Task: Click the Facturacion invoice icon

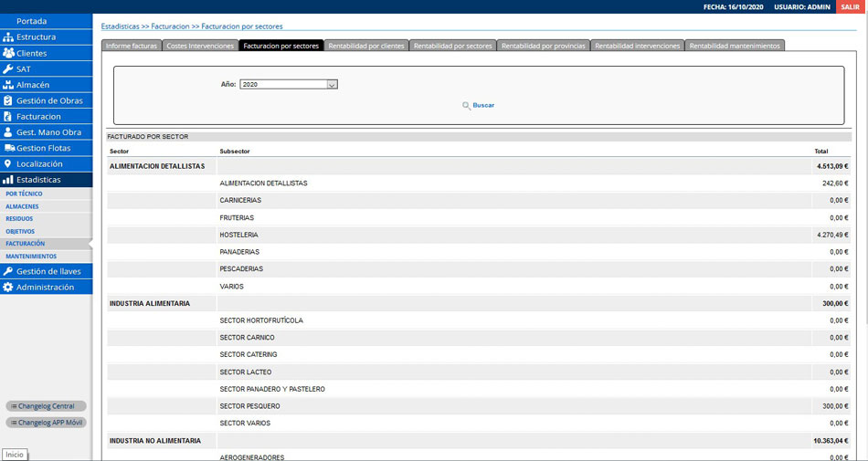Action: (x=7, y=117)
